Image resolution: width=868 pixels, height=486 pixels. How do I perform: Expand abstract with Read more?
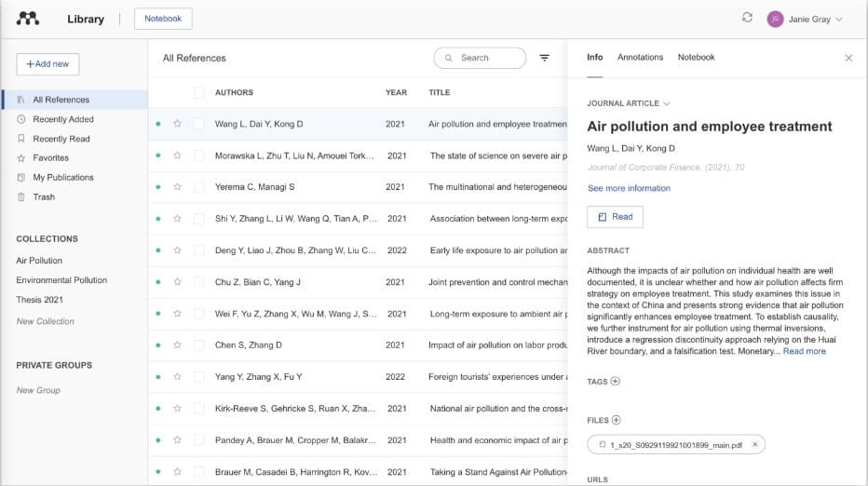coord(804,351)
